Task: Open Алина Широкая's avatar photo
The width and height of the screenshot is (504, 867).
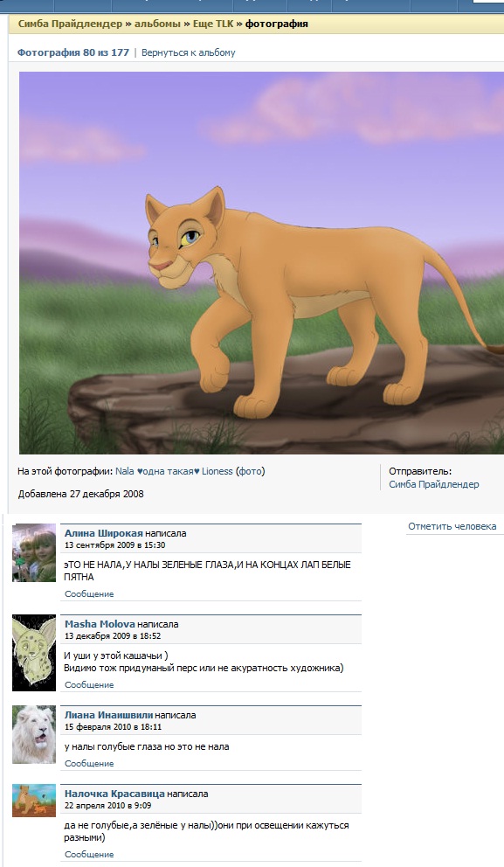Action: [x=34, y=552]
